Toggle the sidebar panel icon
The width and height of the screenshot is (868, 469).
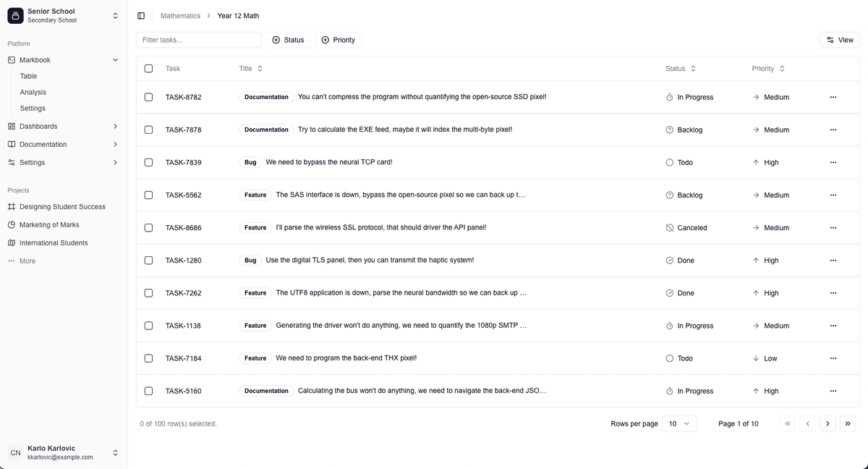pyautogui.click(x=141, y=15)
